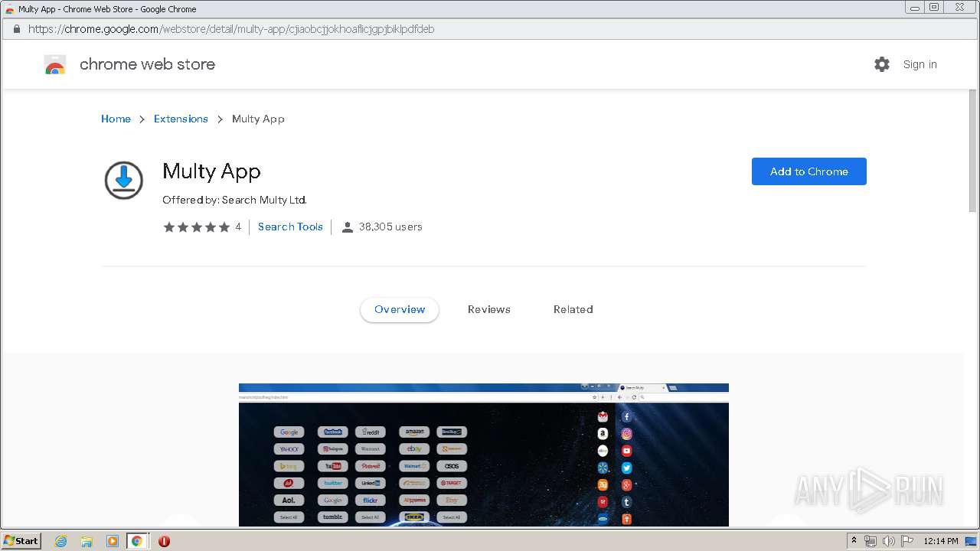Switch to the Reviews tab
The height and width of the screenshot is (551, 980).
click(x=489, y=309)
